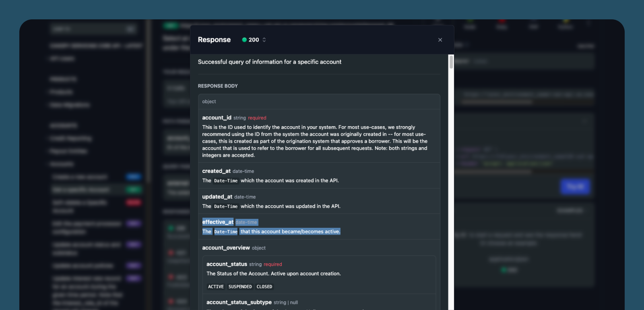The image size is (644, 310).
Task: Click the highlighted effective_at field name
Action: click(218, 222)
